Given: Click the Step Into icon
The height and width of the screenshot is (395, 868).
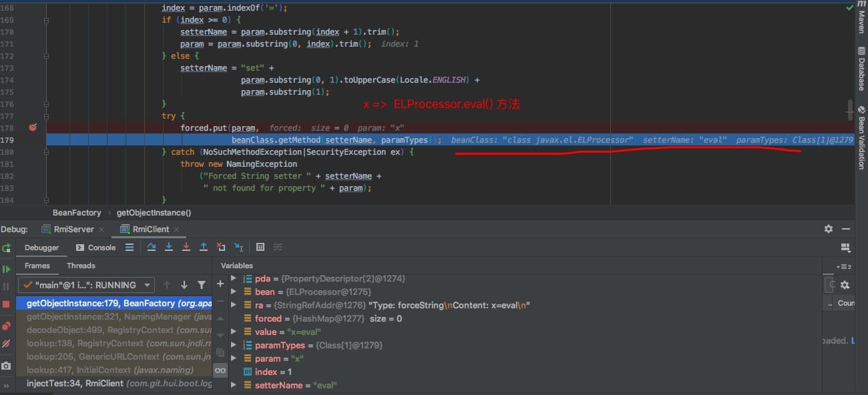Looking at the screenshot, I should [x=169, y=248].
